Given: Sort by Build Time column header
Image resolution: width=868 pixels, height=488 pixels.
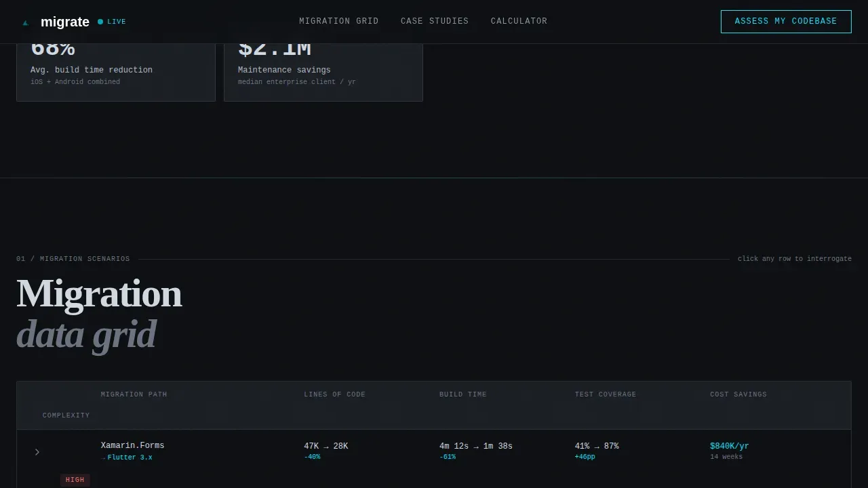Looking at the screenshot, I should click(462, 394).
